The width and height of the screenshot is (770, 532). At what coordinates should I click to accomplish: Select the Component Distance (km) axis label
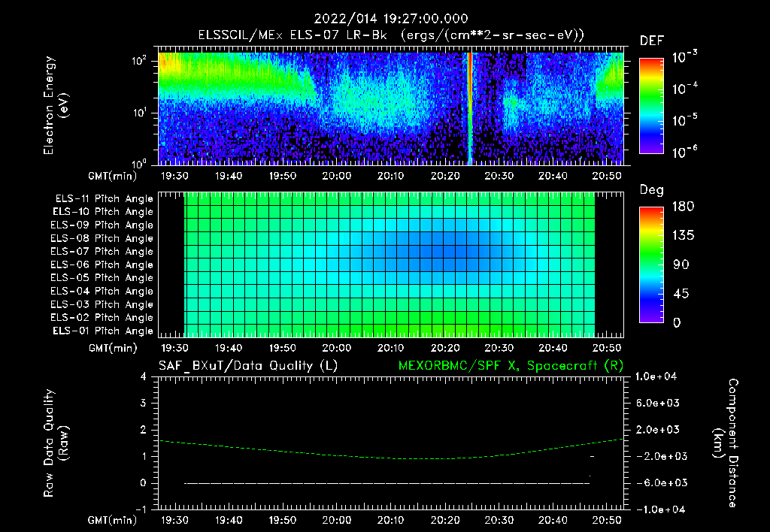coord(726,443)
